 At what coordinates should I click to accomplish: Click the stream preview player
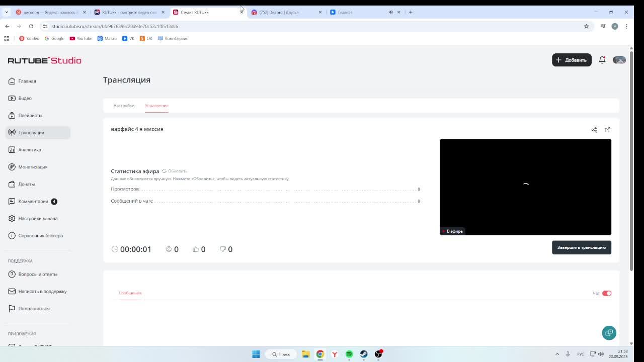coord(525,187)
